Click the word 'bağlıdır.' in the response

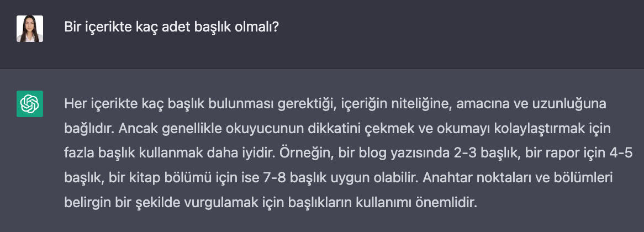pos(90,129)
